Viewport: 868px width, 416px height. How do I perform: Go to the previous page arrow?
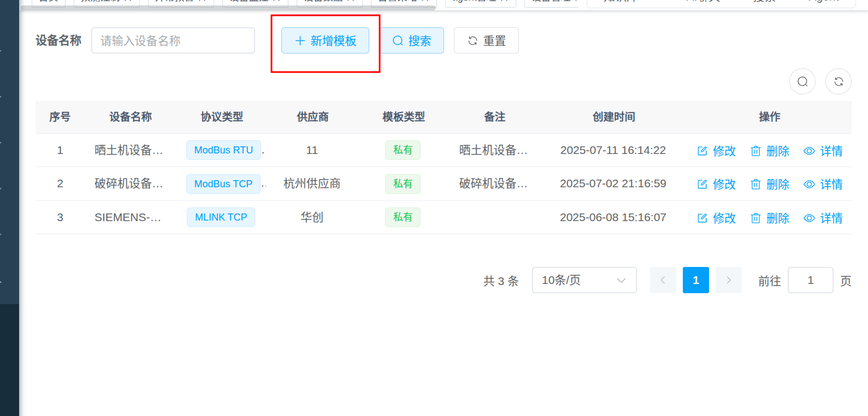(x=663, y=280)
